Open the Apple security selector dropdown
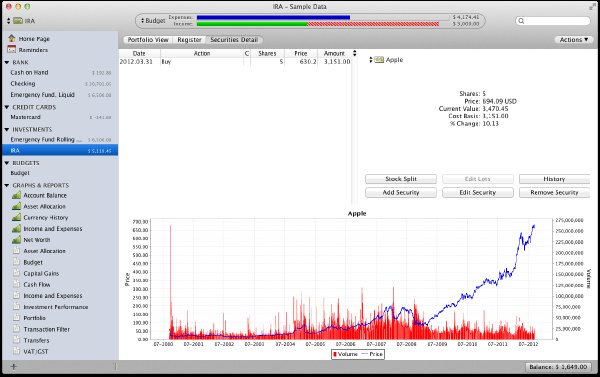600x377 pixels. click(371, 60)
